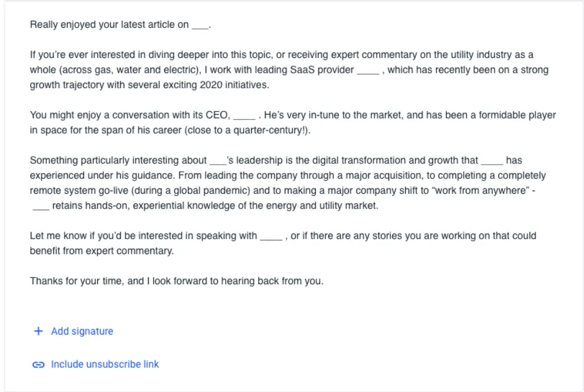
Task: Place cursor in "Thanks for your time" line
Action: (77, 281)
